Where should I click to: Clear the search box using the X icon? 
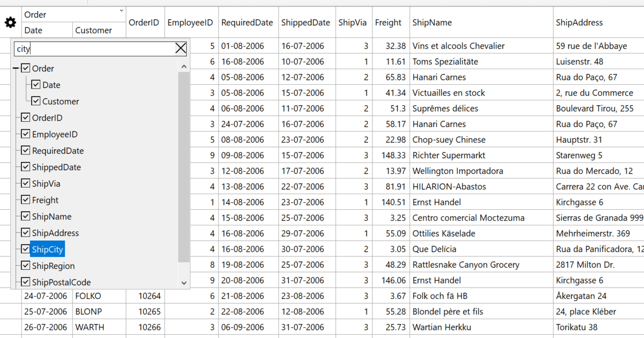(181, 48)
